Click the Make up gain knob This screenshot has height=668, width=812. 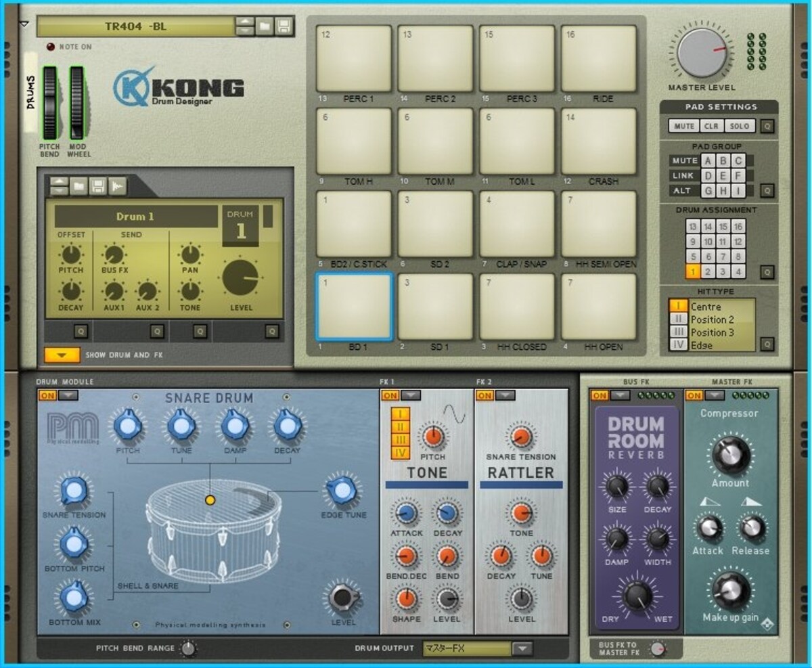point(730,590)
